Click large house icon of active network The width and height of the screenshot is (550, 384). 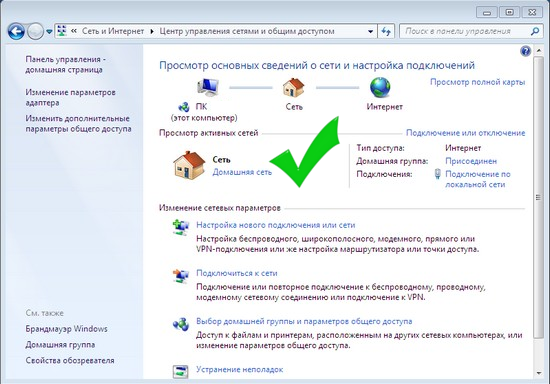pyautogui.click(x=189, y=166)
